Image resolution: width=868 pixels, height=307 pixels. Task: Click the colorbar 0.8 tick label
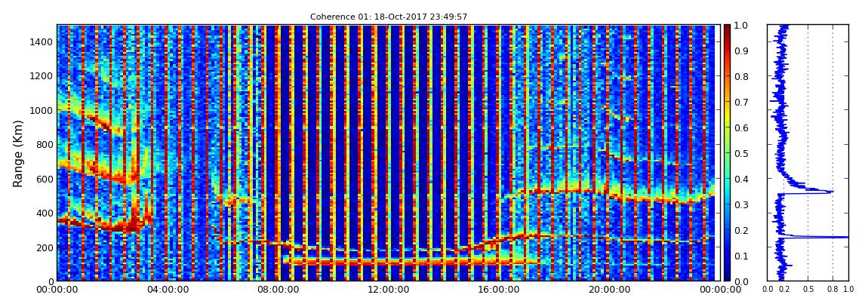pyautogui.click(x=740, y=76)
